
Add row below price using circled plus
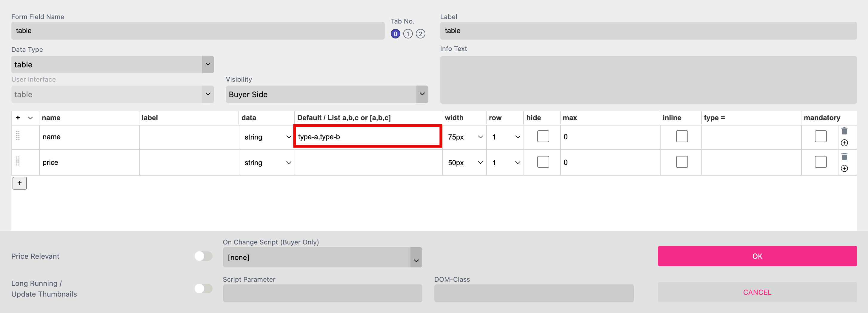coord(844,168)
